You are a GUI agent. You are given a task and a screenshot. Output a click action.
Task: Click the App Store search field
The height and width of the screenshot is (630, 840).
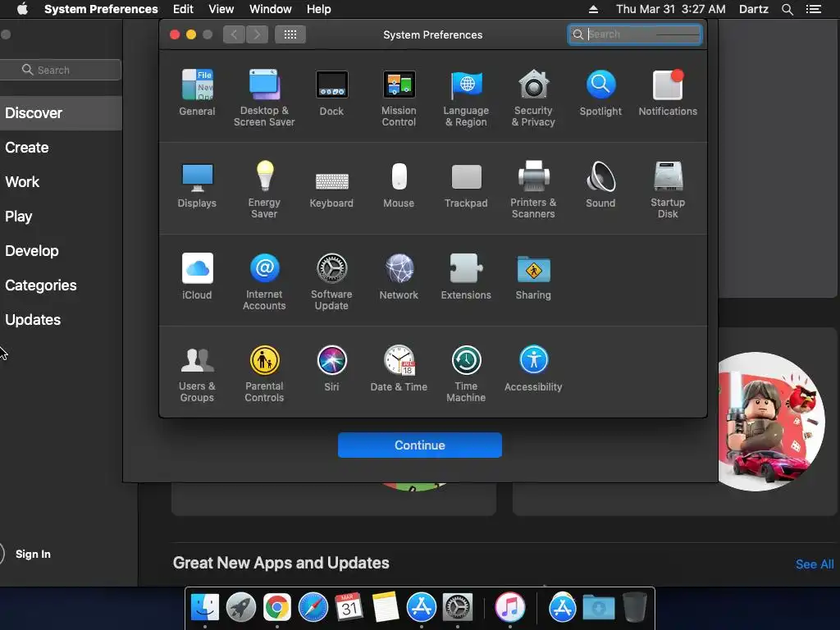[61, 70]
